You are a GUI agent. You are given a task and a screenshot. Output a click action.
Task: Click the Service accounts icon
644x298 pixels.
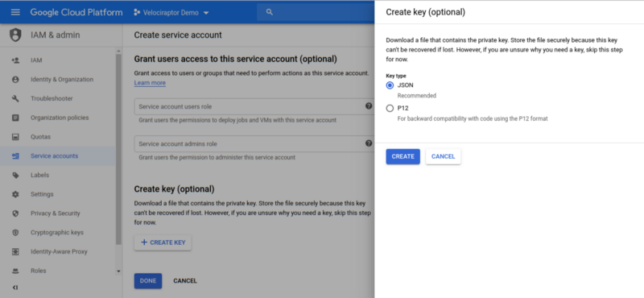[15, 155]
